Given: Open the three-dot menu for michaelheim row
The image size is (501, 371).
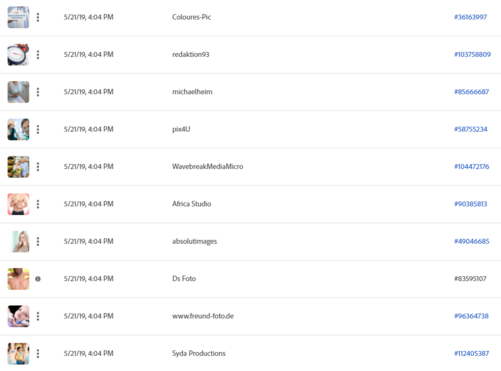Looking at the screenshot, I should click(38, 92).
